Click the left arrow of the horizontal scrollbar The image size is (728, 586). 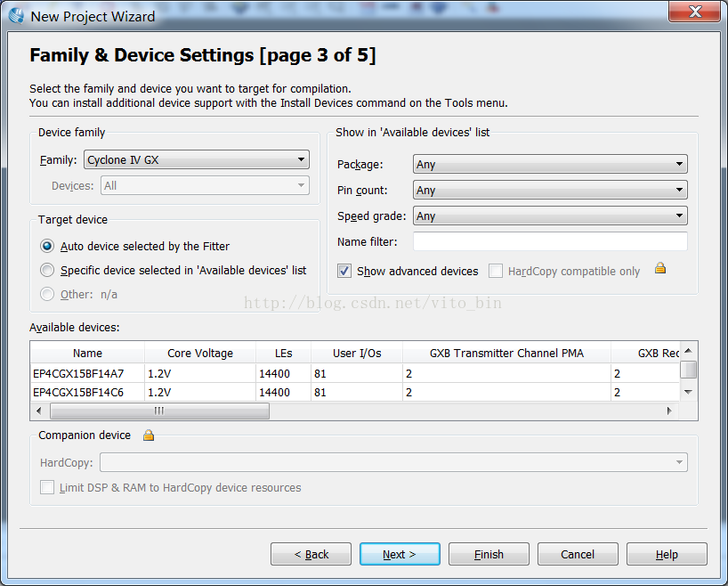coord(39,411)
